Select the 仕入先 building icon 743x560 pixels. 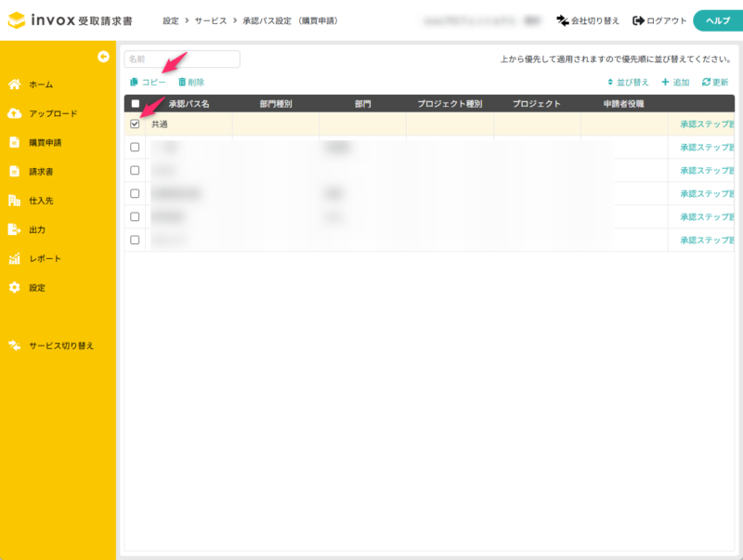click(x=14, y=201)
